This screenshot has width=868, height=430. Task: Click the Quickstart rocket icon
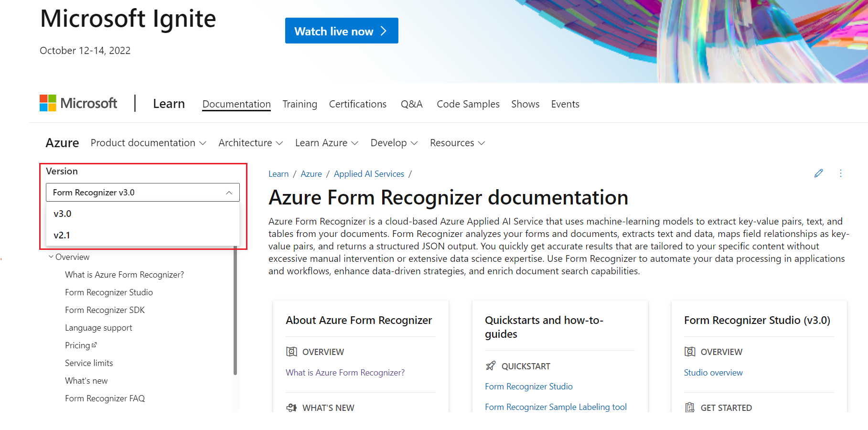click(491, 366)
